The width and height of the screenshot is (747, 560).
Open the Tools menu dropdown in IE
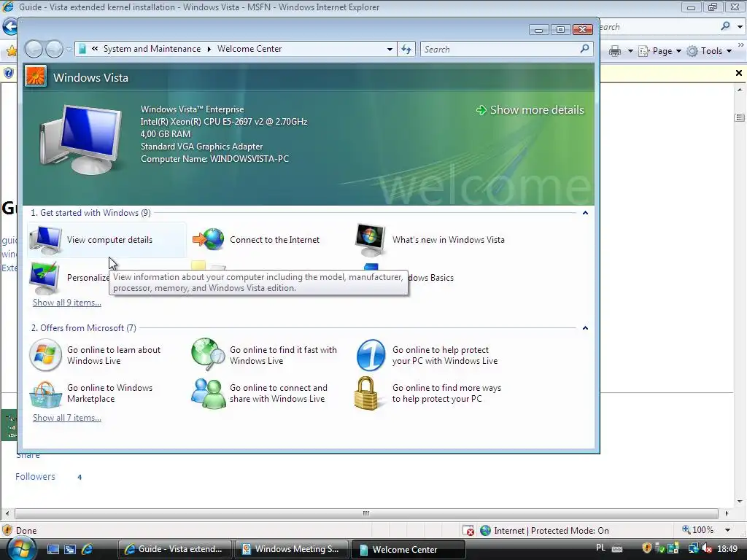pyautogui.click(x=729, y=51)
